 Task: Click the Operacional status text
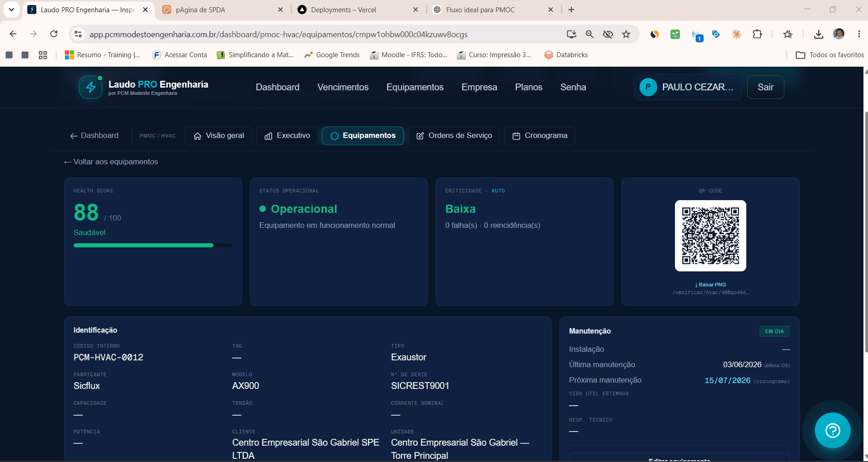(x=304, y=209)
